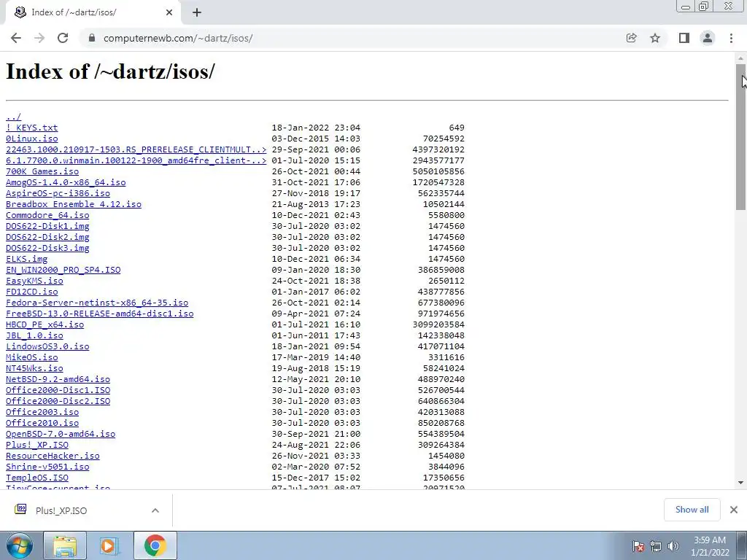Viewport: 747px width, 560px height.
Task: Open the !_KEYS.txt file link
Action: click(32, 128)
